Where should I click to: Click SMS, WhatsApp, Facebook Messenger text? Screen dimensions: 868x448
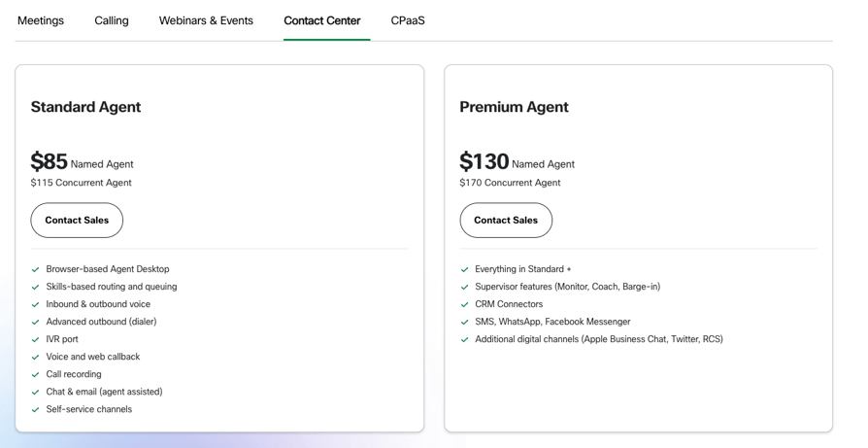tap(552, 322)
